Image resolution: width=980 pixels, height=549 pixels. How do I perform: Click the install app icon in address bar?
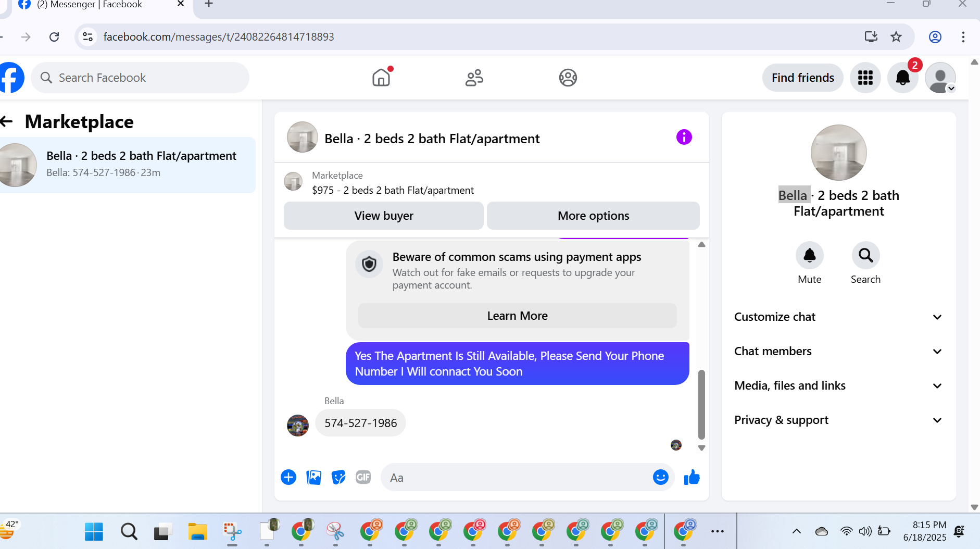point(871,36)
